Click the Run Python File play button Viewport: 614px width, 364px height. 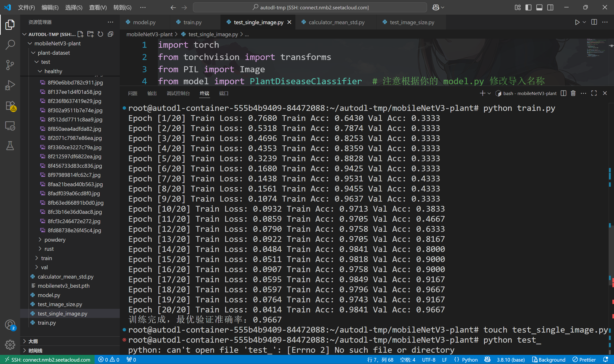577,22
